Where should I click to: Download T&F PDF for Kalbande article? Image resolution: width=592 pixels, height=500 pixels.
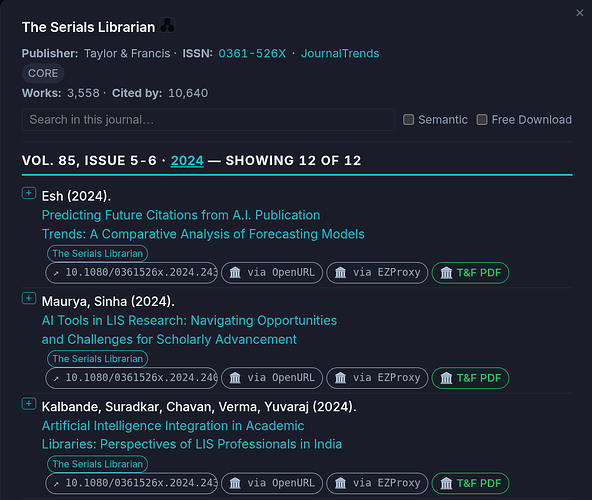pos(470,483)
